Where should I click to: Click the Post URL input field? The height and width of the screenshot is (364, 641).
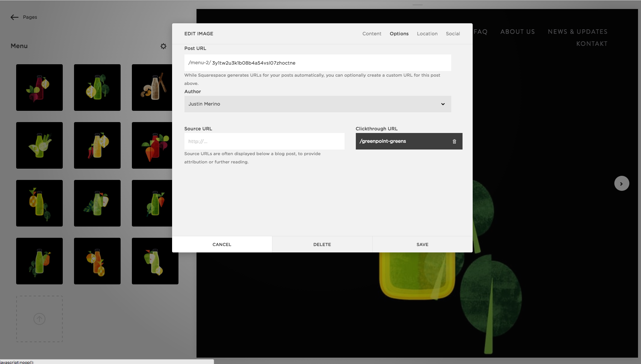click(317, 63)
